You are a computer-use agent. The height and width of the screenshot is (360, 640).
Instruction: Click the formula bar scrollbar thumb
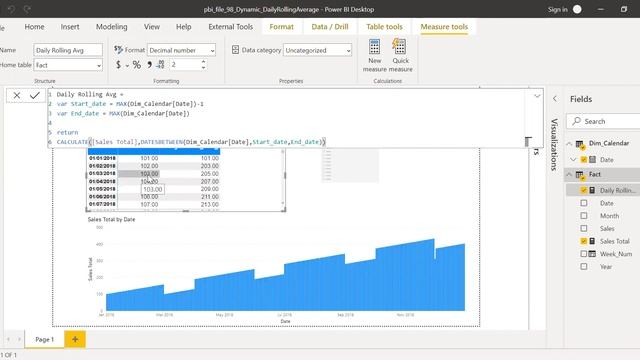(528, 142)
